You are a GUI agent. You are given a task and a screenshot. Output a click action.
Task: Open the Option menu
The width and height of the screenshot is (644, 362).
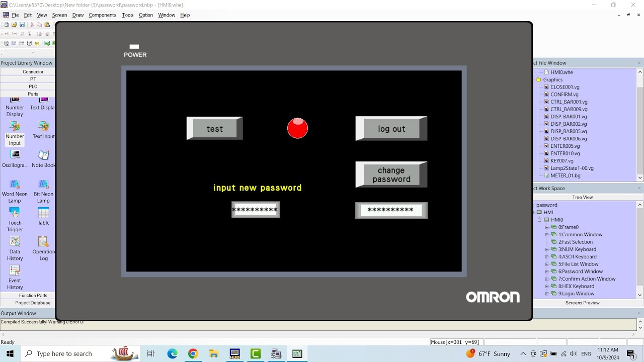(146, 15)
